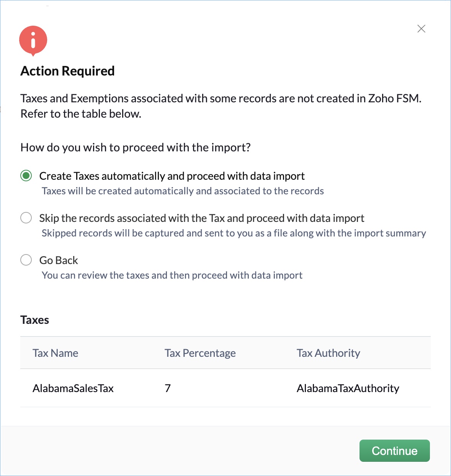Click the red info alert icon
The width and height of the screenshot is (451, 476).
(x=33, y=40)
